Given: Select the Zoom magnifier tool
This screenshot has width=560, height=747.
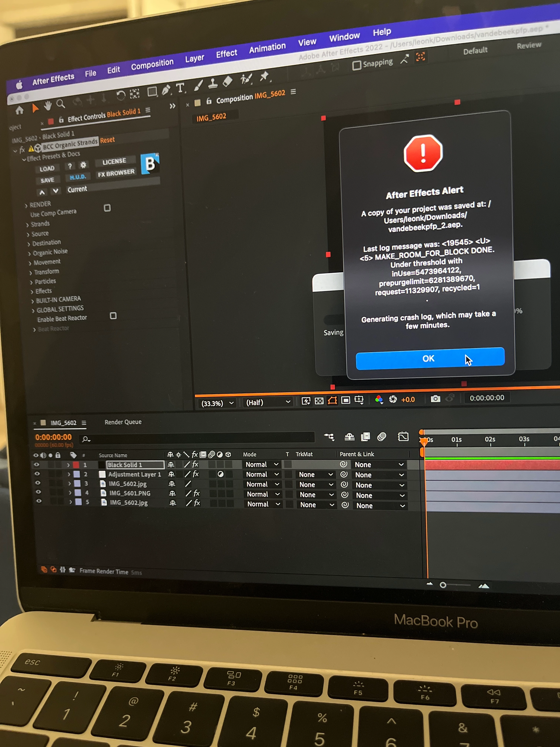Looking at the screenshot, I should click(61, 104).
